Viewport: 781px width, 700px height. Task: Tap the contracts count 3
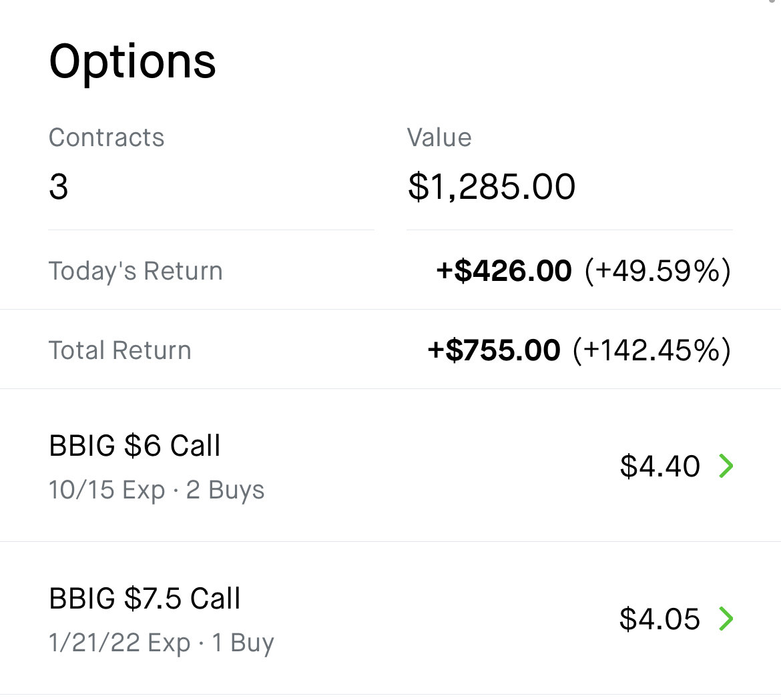pyautogui.click(x=59, y=187)
